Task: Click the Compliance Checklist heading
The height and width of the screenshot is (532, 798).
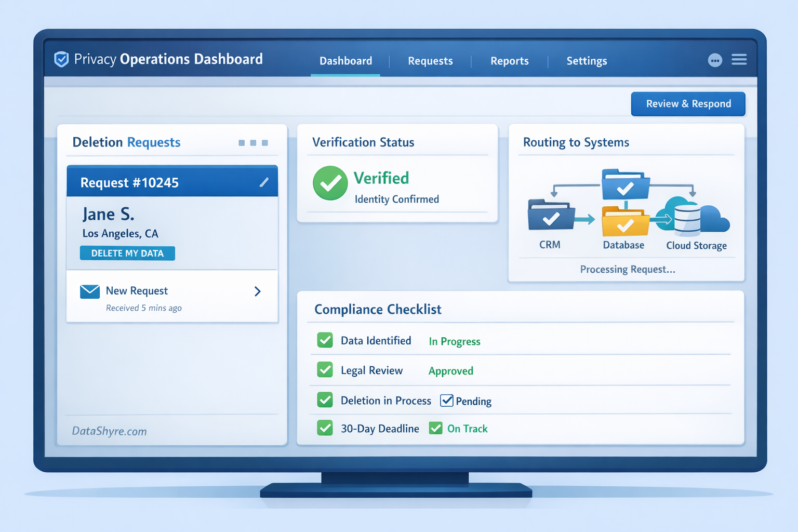Action: [378, 310]
